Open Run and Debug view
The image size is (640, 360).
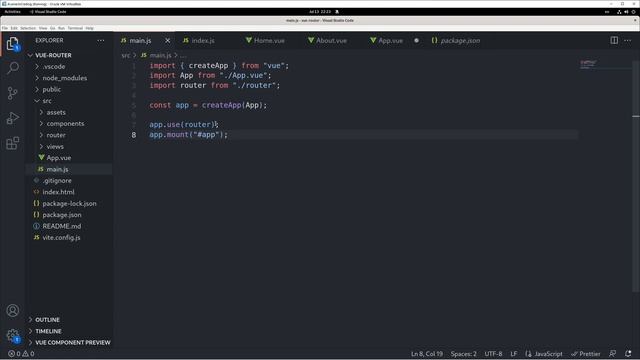(x=13, y=118)
